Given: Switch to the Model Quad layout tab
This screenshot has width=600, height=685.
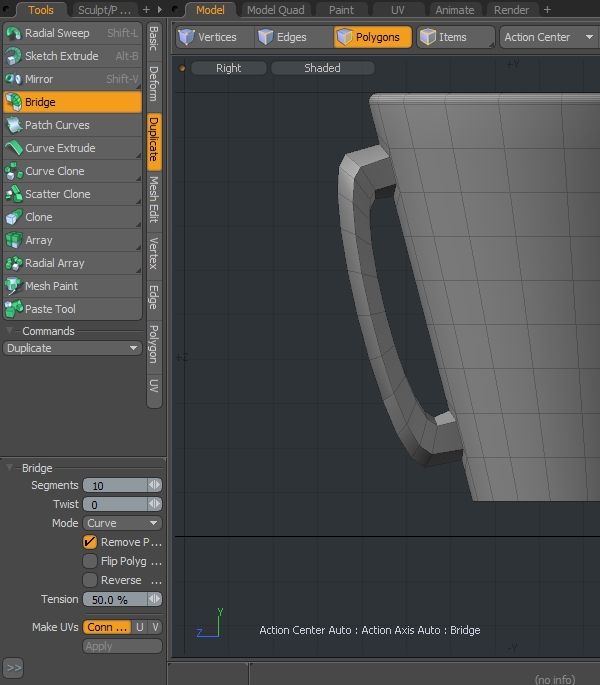Looking at the screenshot, I should coord(276,10).
